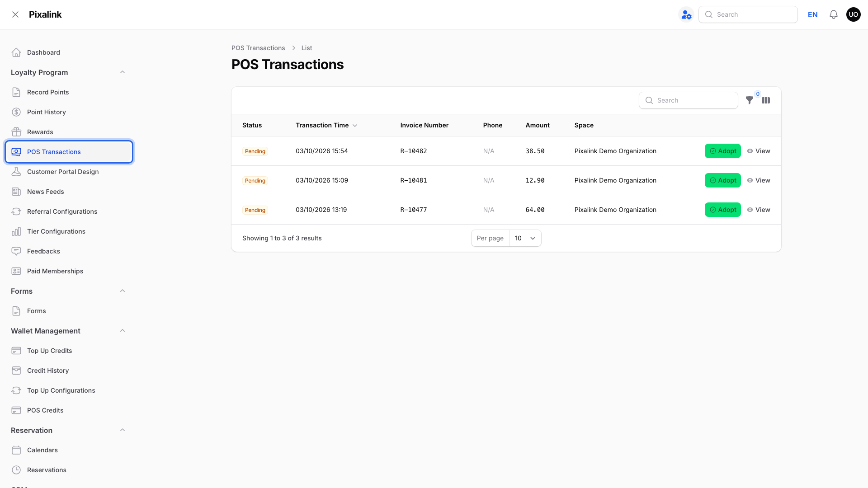Click the Customer Portal Design icon
This screenshot has width=868, height=488.
click(16, 172)
